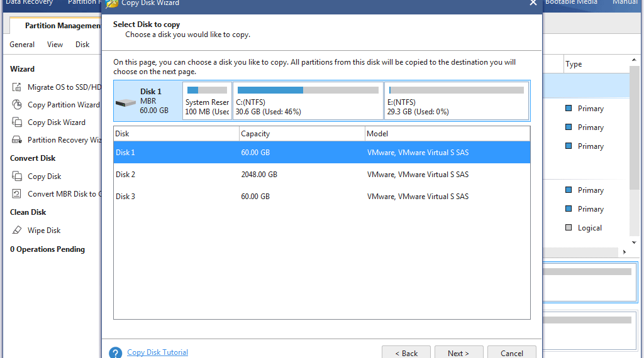Open the View menu

55,45
